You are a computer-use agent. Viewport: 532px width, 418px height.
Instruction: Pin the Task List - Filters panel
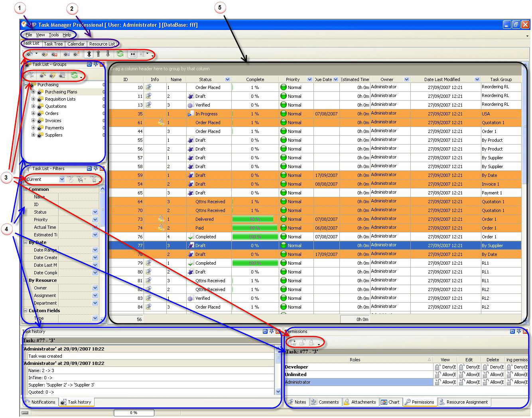(96, 168)
